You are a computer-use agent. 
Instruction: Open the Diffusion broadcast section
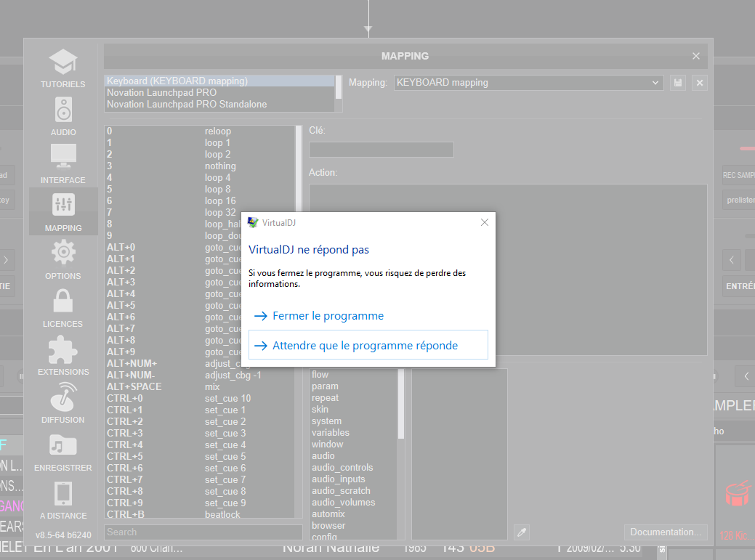click(x=63, y=404)
